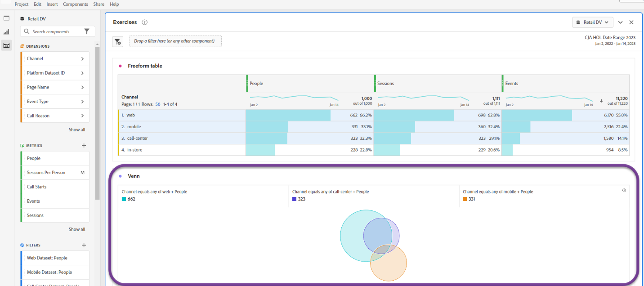Expand the Event Type dimension chevron

click(x=82, y=102)
